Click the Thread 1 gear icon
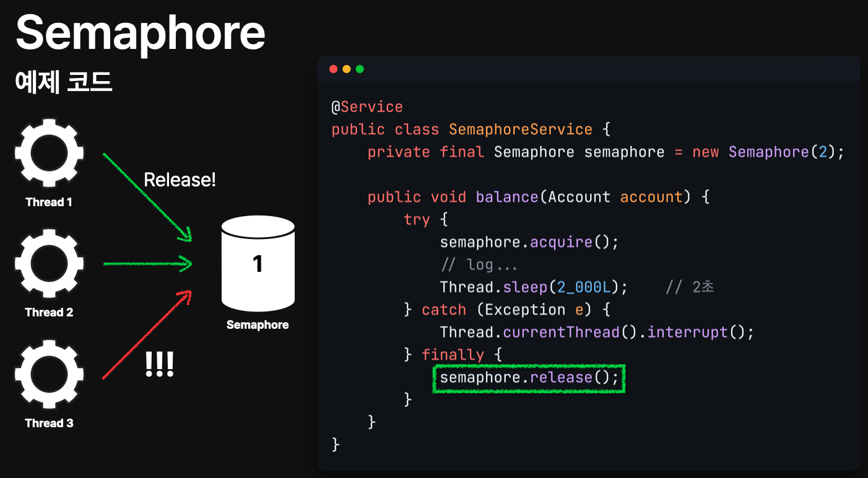Viewport: 868px width, 478px height. (50, 154)
